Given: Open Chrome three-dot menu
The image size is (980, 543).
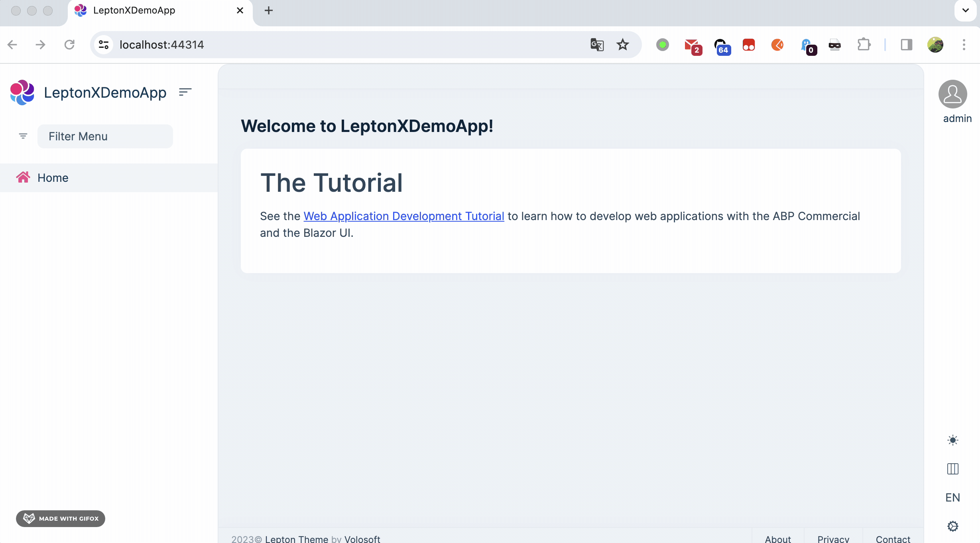Looking at the screenshot, I should point(964,45).
